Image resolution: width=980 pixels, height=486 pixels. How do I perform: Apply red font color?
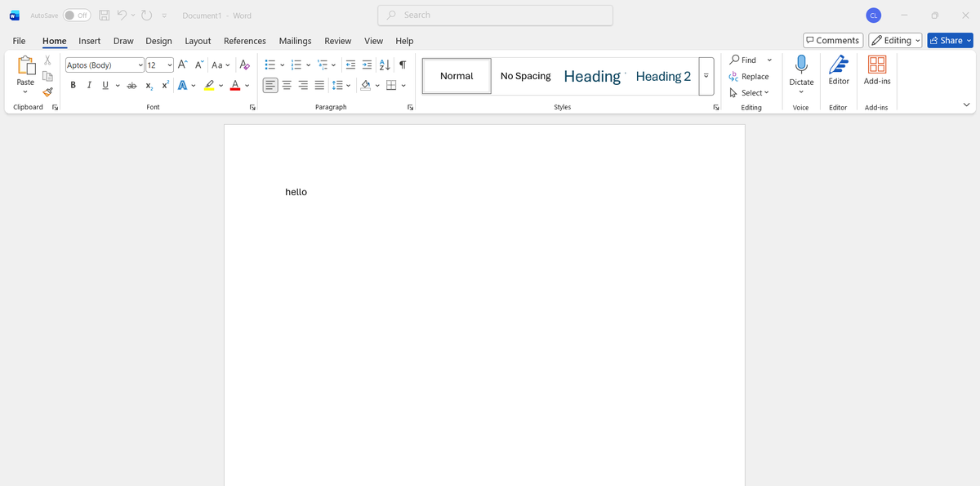click(235, 86)
